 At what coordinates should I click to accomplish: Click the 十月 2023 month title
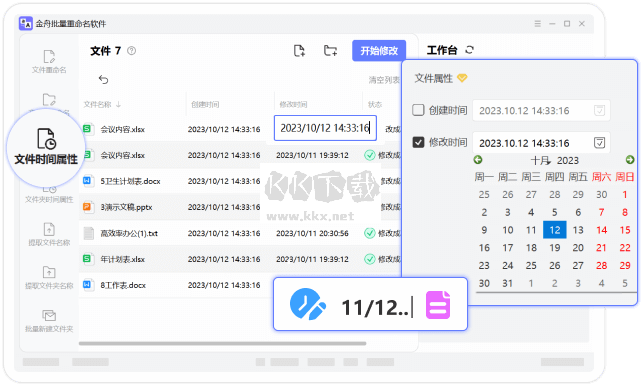click(x=554, y=160)
